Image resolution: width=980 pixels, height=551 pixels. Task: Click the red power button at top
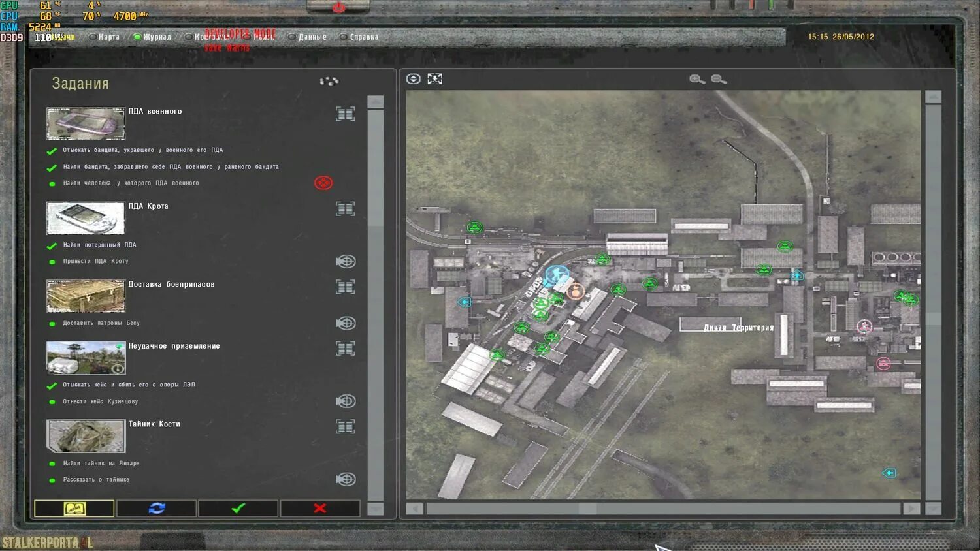click(338, 7)
